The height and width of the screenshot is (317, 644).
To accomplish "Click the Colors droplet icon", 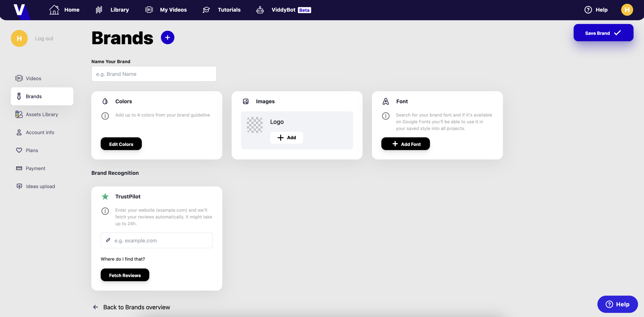I will tap(105, 101).
